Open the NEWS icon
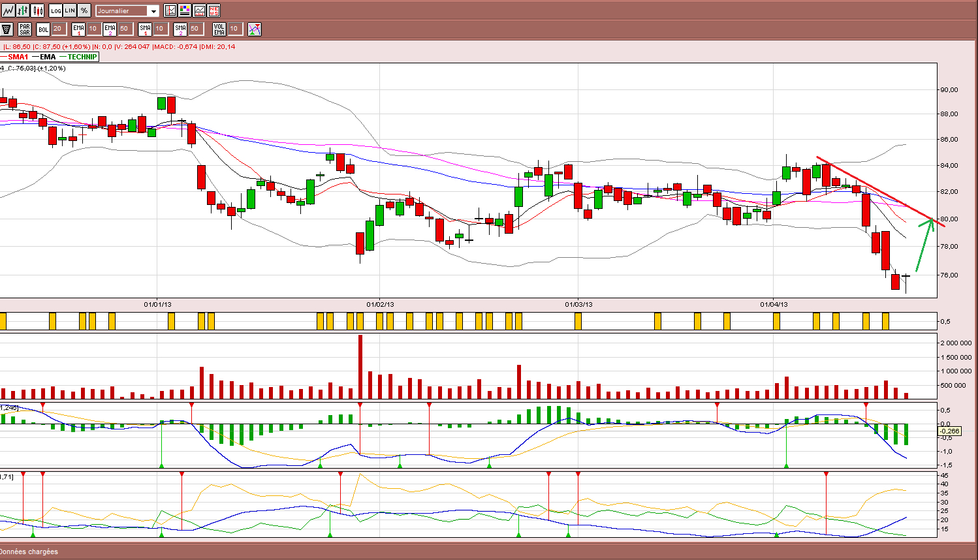Image resolution: width=978 pixels, height=560 pixels. point(213,10)
